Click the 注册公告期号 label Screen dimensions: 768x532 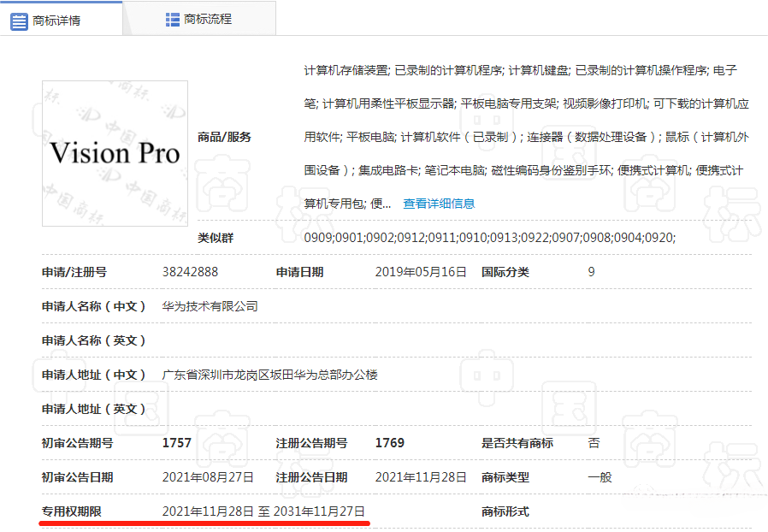312,443
